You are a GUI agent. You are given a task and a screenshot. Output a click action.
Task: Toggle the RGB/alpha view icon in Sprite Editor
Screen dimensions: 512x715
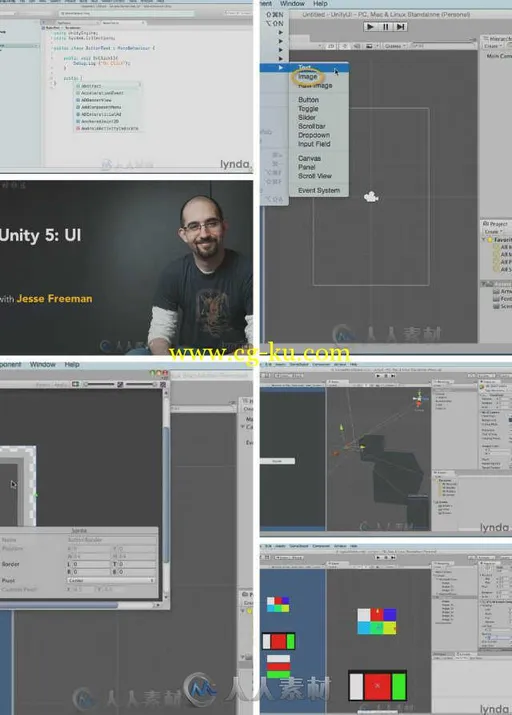click(x=76, y=384)
